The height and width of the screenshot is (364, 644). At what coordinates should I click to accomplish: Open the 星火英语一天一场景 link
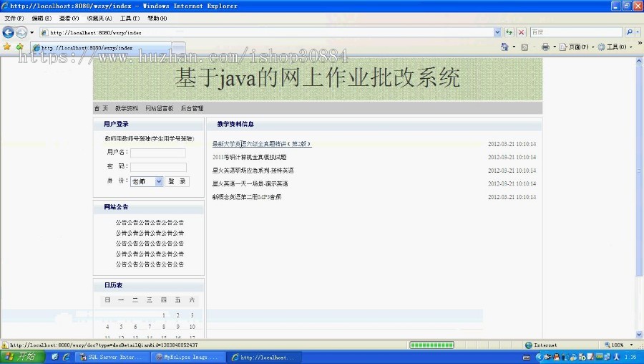[250, 183]
